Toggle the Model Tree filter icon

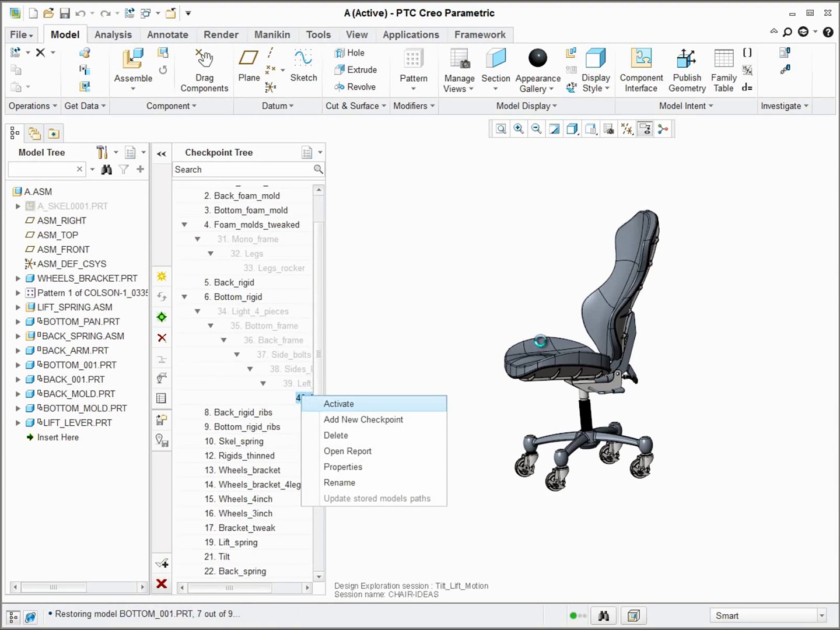[124, 169]
